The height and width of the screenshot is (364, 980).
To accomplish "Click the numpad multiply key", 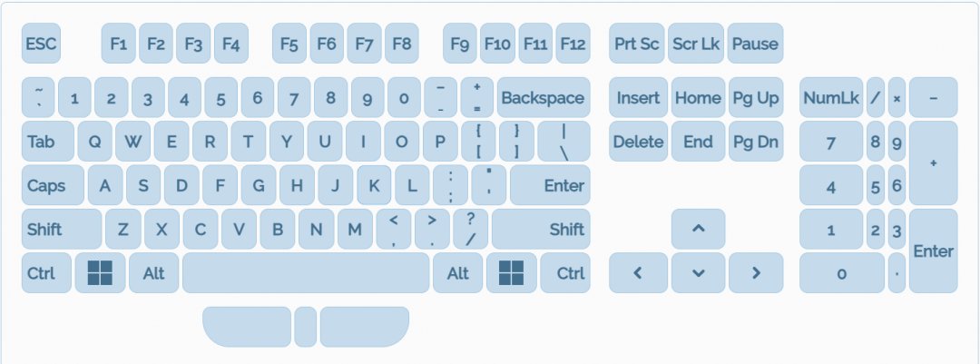I will tap(897, 97).
